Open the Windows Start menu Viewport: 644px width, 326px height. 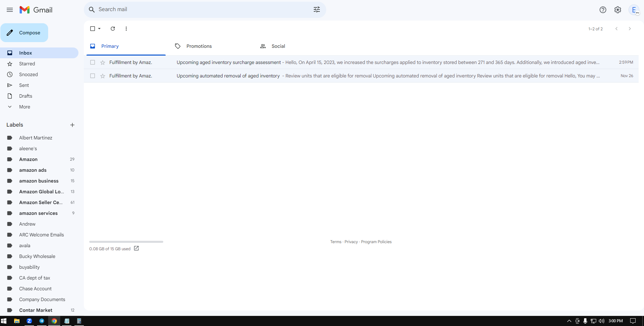tap(4, 321)
